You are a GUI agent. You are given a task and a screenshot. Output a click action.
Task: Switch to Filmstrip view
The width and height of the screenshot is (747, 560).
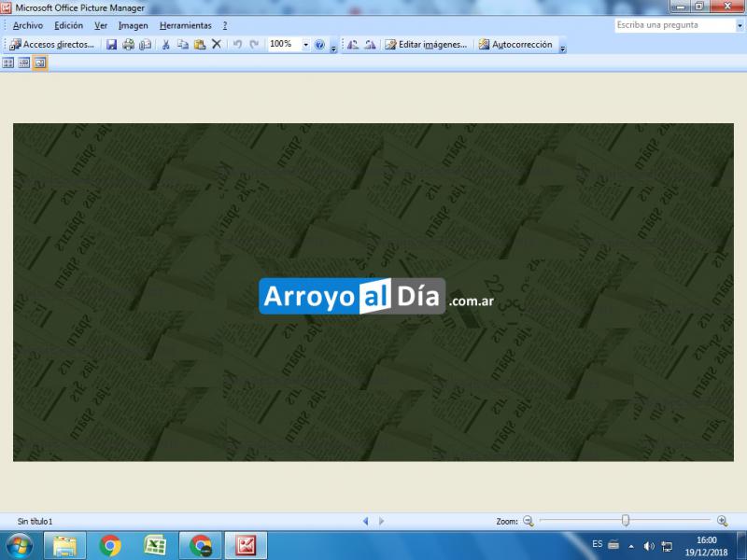pyautogui.click(x=24, y=63)
